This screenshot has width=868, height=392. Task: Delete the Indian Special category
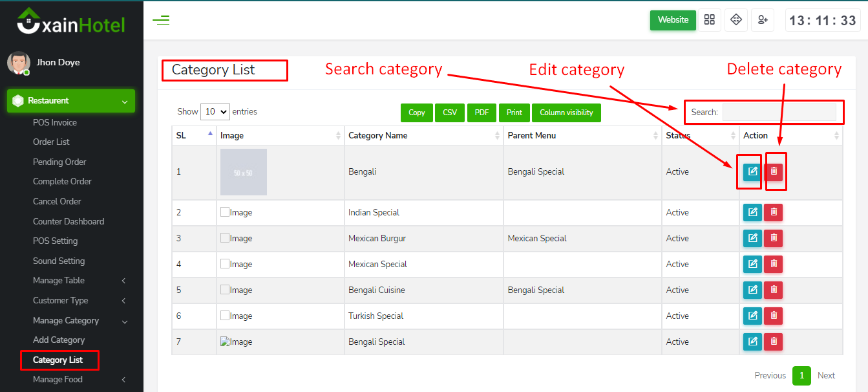774,212
